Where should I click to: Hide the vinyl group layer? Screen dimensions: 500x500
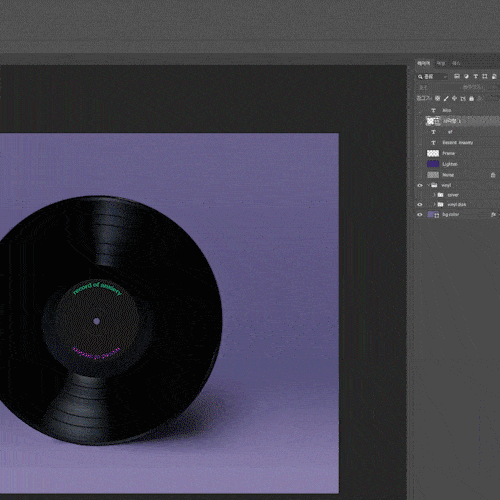click(420, 185)
